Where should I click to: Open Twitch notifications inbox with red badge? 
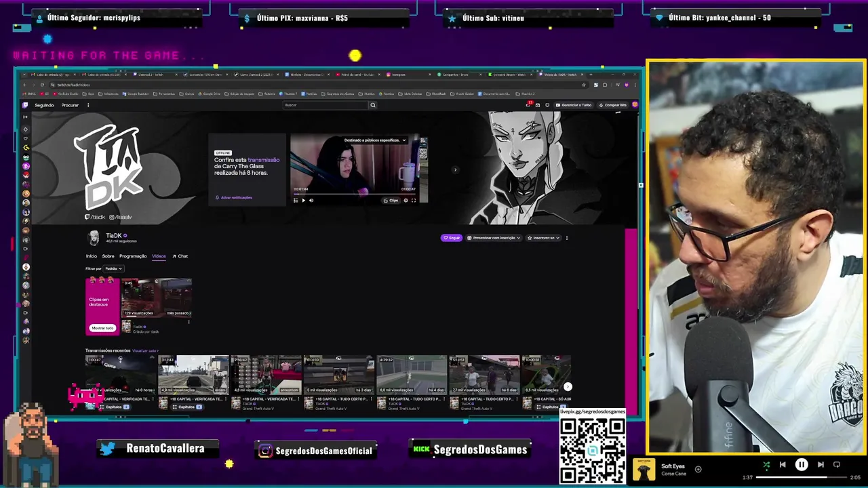[529, 104]
